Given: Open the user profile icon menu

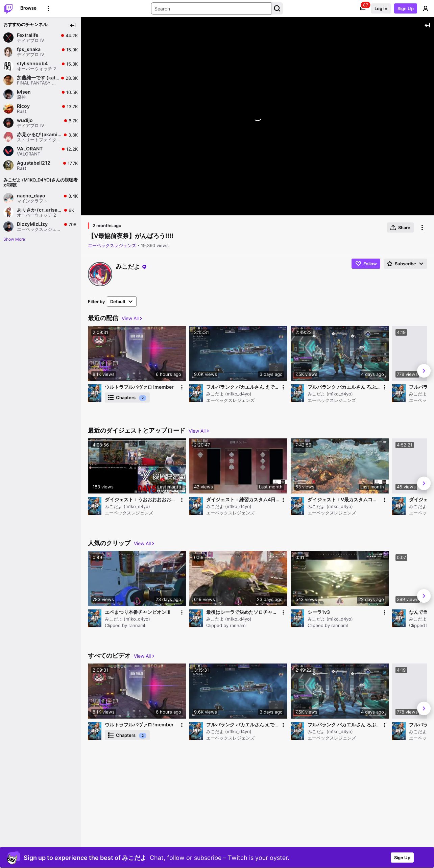Looking at the screenshot, I should click(426, 8).
